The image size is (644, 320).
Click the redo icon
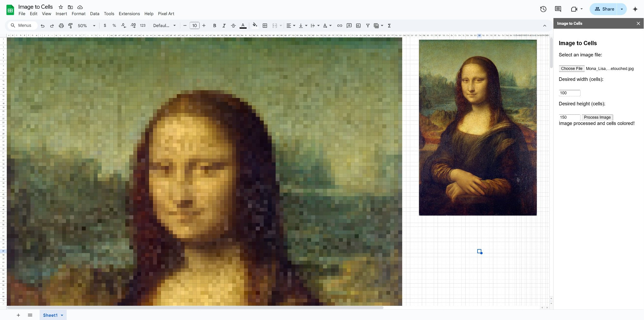52,26
